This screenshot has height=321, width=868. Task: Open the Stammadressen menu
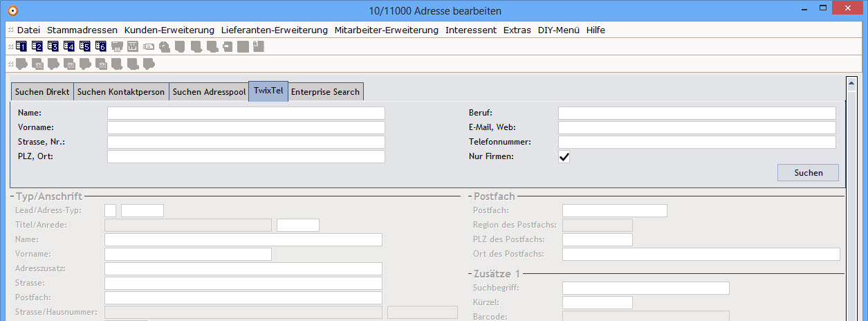click(x=82, y=30)
